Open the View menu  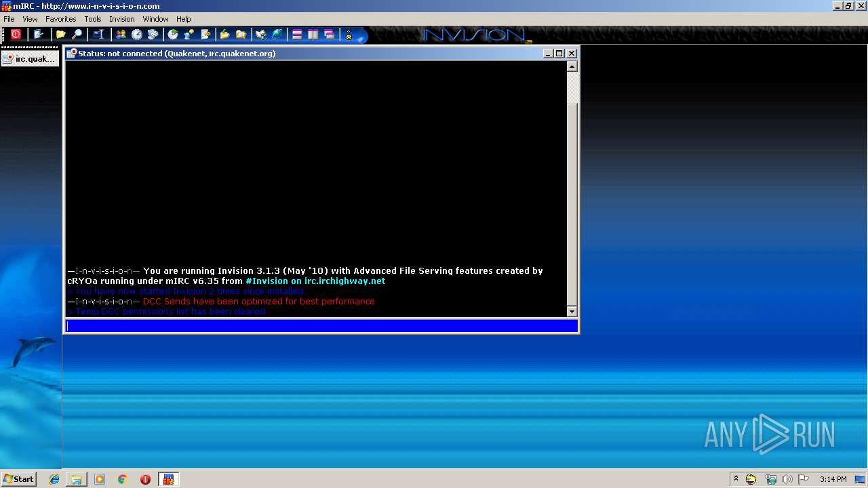(30, 19)
